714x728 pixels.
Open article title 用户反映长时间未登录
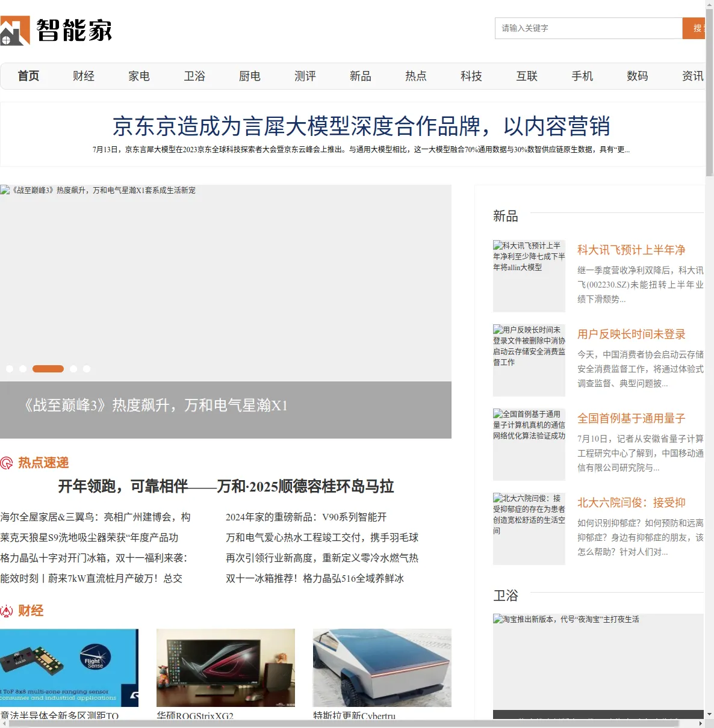(x=632, y=335)
